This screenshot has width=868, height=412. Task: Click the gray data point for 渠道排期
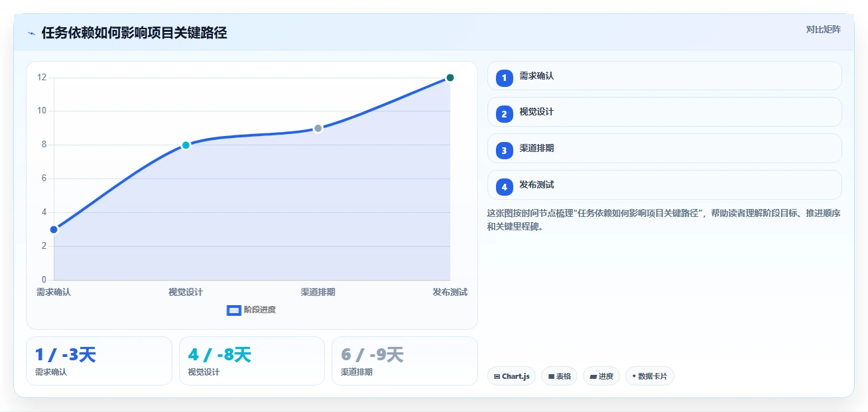(318, 128)
